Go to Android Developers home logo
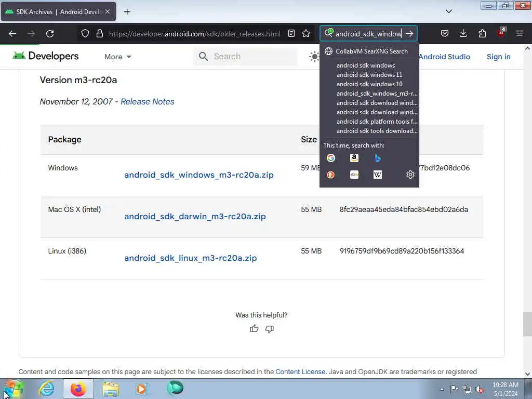Viewport: 532px width, 399px height. tap(46, 56)
